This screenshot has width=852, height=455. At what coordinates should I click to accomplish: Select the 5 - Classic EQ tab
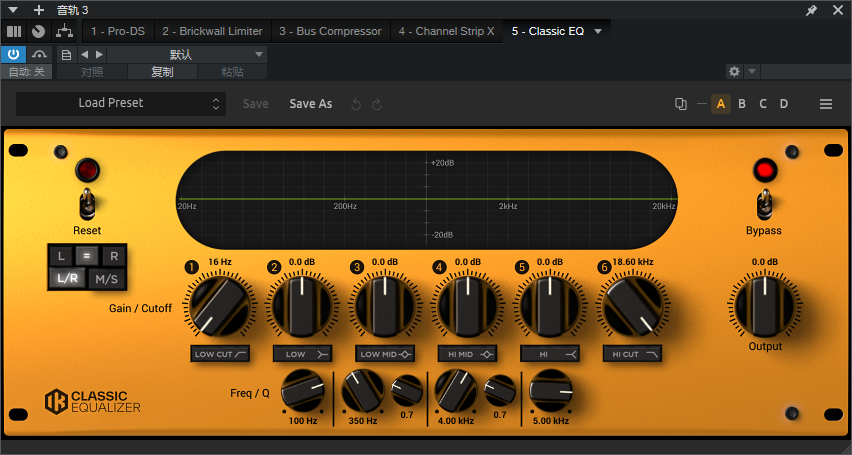pyautogui.click(x=548, y=32)
